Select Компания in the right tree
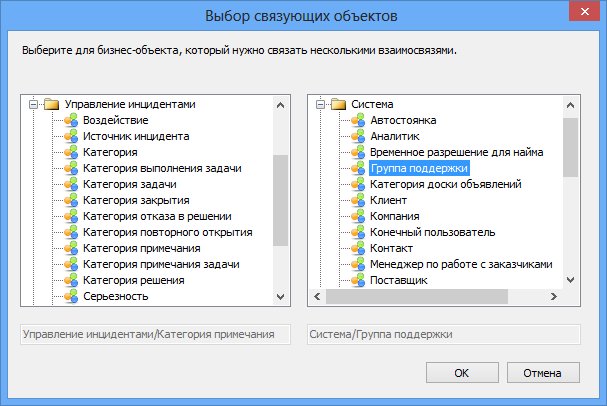Image resolution: width=607 pixels, height=406 pixels. [x=394, y=216]
